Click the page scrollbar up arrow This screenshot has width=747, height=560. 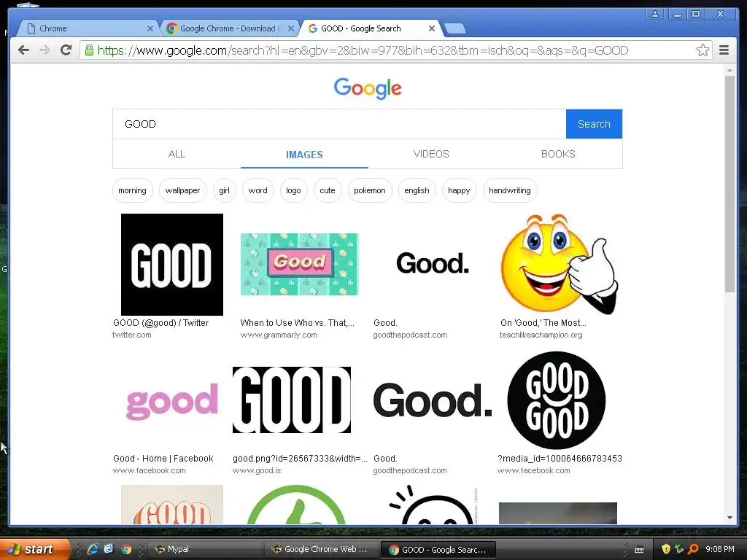[729, 69]
